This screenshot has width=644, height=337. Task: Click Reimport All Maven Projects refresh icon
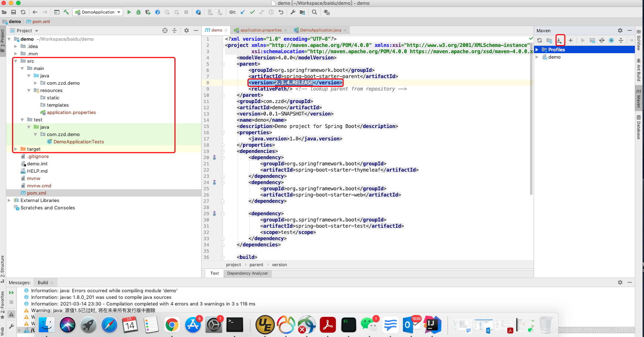[x=540, y=40]
